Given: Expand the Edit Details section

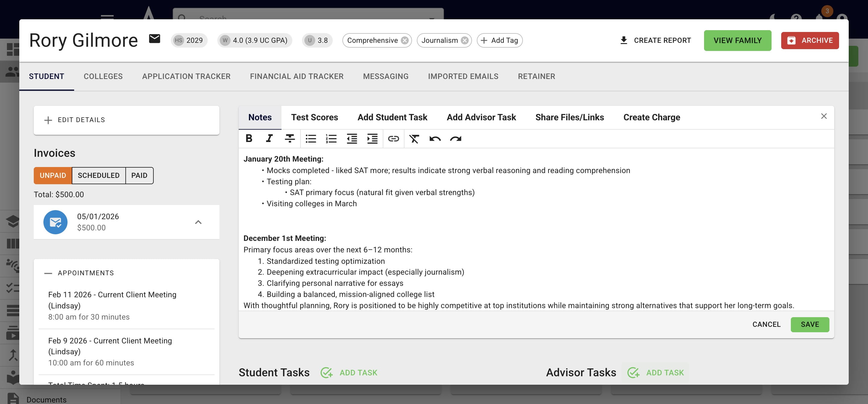Looking at the screenshot, I should [126, 120].
